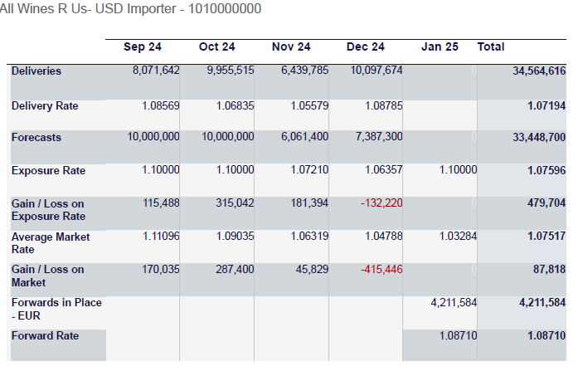Select delivery rate 1.06835
Viewport: 588px width, 376px height.
click(x=236, y=105)
